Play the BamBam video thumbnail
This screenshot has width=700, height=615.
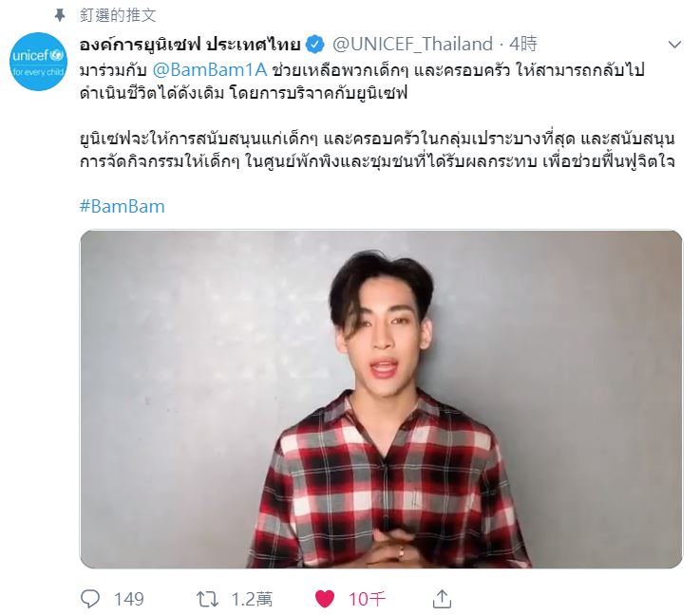(381, 400)
